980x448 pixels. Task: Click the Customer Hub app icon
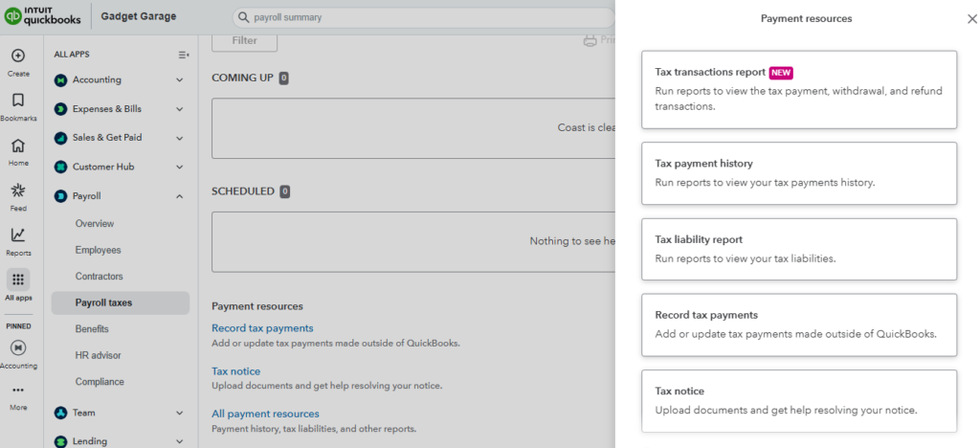point(60,167)
